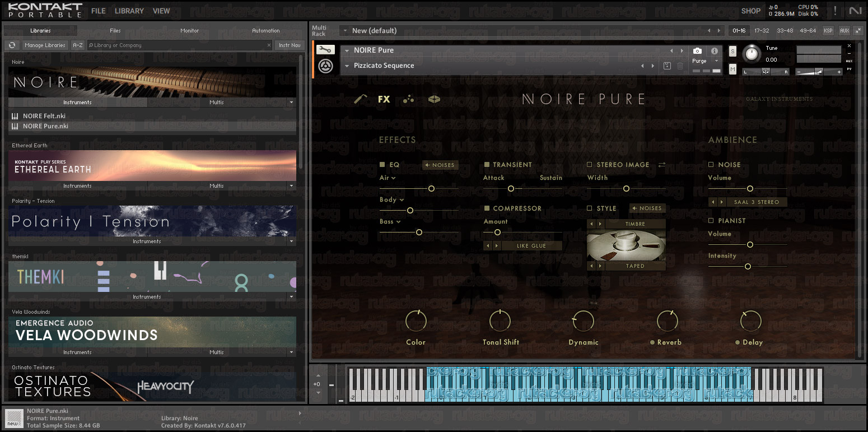Select the previous TIMBRE style category

point(590,224)
